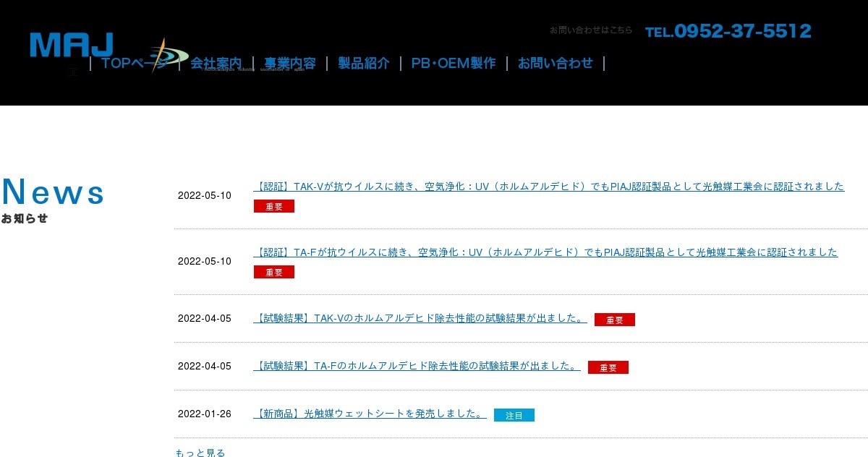868x457 pixels.
Task: Click the MAJ logo in header
Action: (x=72, y=45)
